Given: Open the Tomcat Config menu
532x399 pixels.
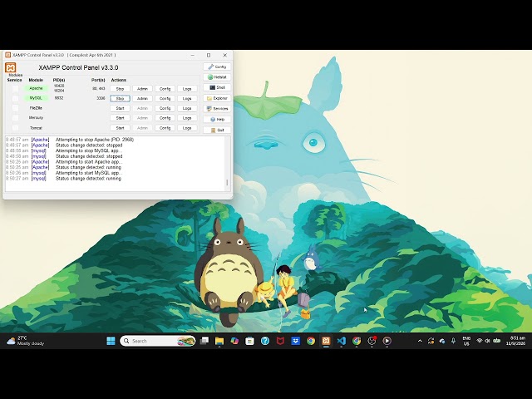Looking at the screenshot, I should tap(165, 128).
